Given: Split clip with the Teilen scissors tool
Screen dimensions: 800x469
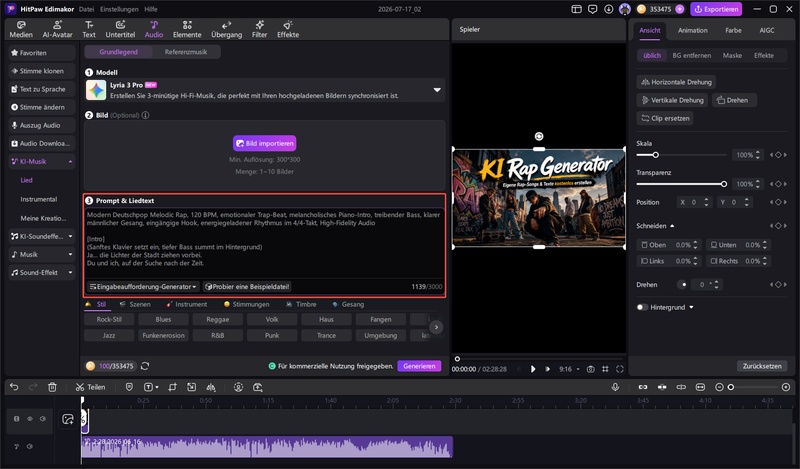Looking at the screenshot, I should coord(90,387).
